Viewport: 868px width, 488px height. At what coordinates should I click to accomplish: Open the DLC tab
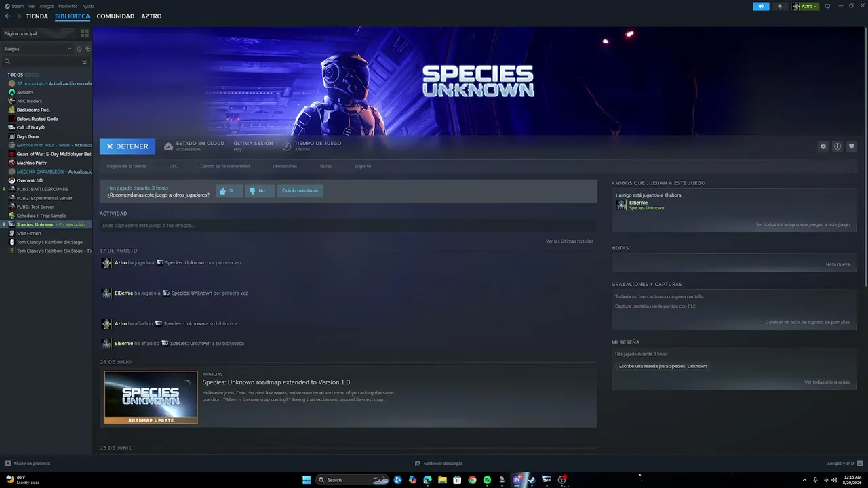pyautogui.click(x=174, y=166)
